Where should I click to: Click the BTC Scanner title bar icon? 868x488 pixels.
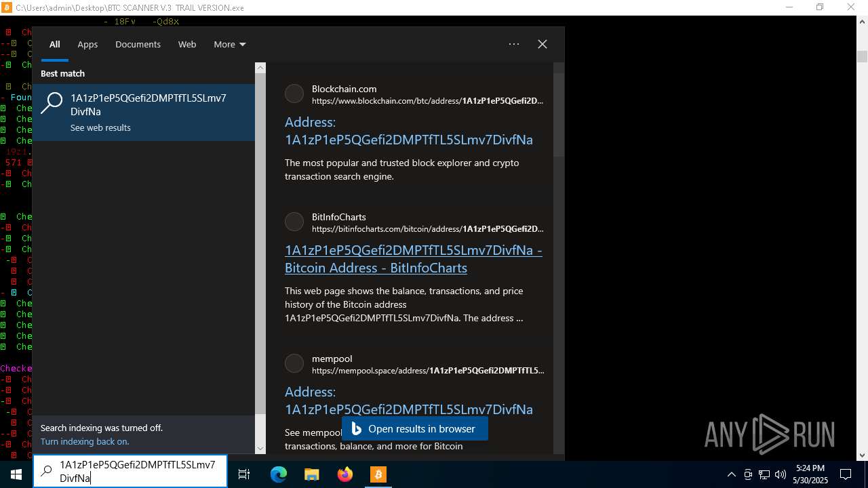point(7,7)
